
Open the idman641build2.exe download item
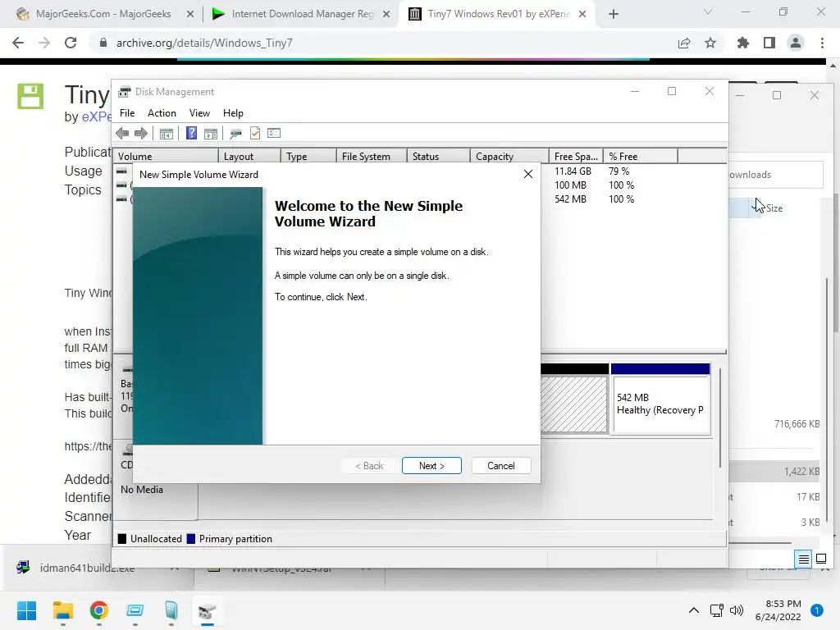(87, 568)
